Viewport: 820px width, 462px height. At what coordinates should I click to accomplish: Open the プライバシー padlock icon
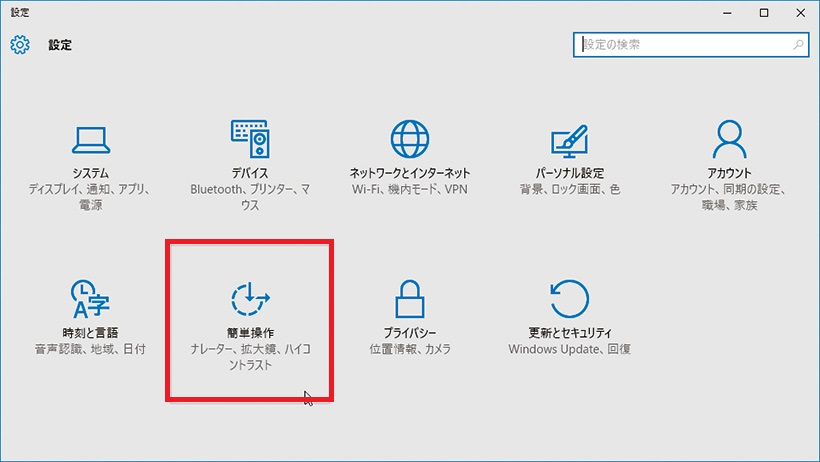coord(409,299)
